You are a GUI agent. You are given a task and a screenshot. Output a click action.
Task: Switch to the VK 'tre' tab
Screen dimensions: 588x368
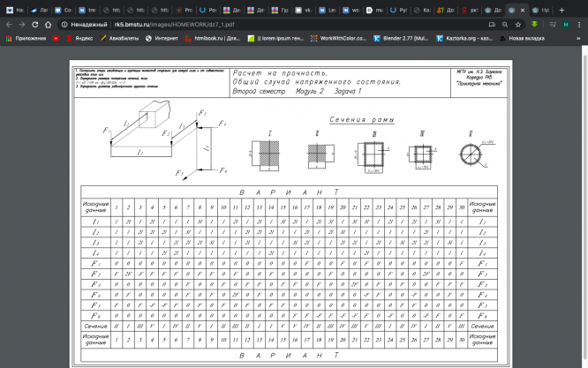click(87, 10)
